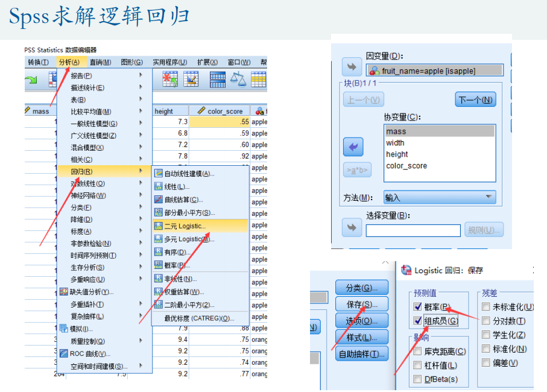
Task: Toggle the 组成员(G) checkbox
Action: click(417, 320)
